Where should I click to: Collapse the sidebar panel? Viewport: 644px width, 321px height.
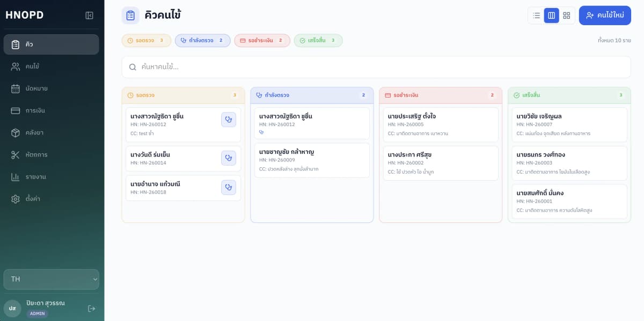tap(90, 16)
